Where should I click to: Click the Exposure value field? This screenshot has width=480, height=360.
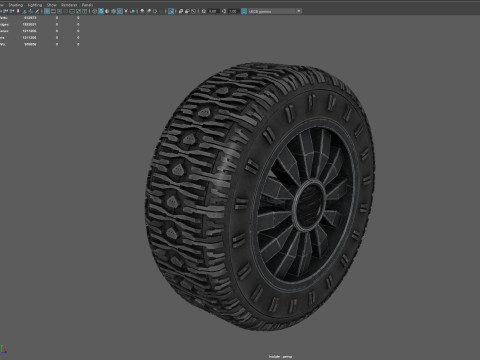[x=213, y=11]
